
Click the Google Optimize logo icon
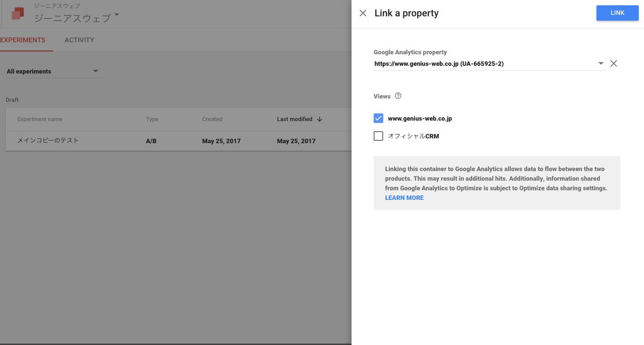pos(18,13)
